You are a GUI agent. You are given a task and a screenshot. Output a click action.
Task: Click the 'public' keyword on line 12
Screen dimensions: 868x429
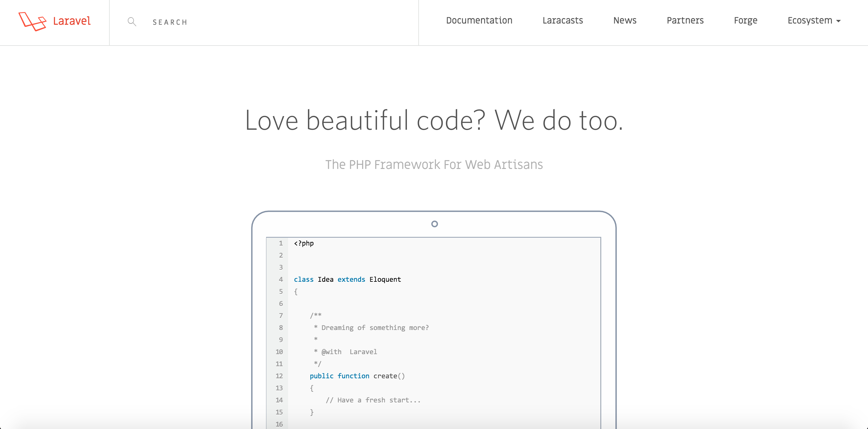(322, 376)
